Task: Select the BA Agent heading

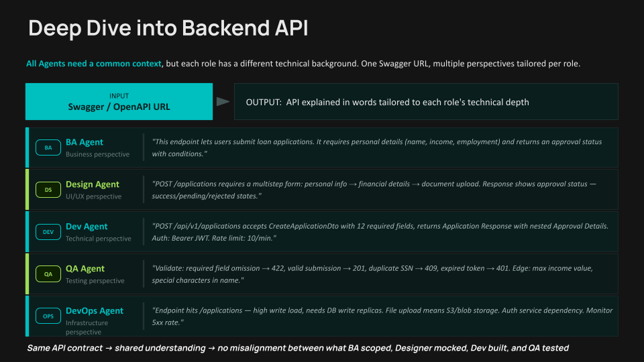Action: click(85, 142)
